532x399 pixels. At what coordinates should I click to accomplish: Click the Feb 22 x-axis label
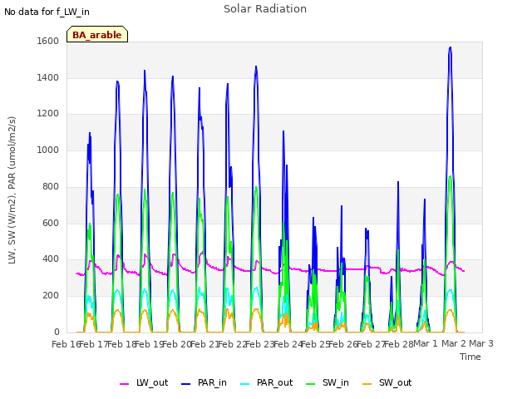[232, 344]
